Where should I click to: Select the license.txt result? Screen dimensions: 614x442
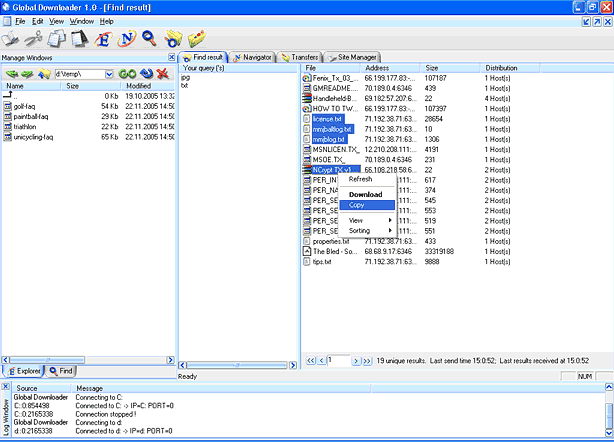(327, 119)
